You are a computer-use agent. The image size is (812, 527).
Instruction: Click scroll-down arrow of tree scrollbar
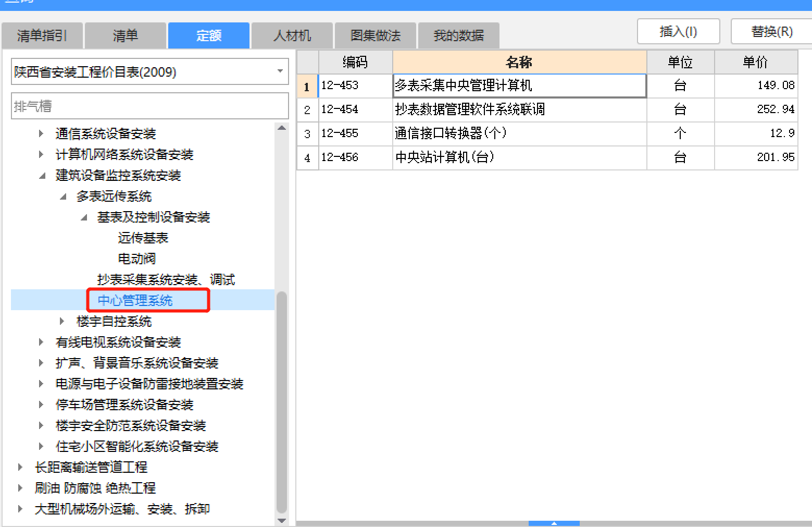click(x=282, y=520)
